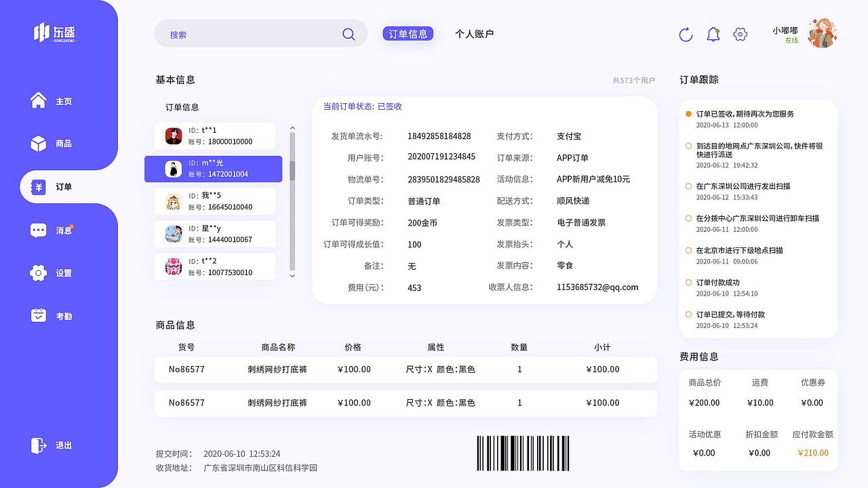Select the account 10077530010 row
The height and width of the screenshot is (488, 868).
tap(215, 266)
